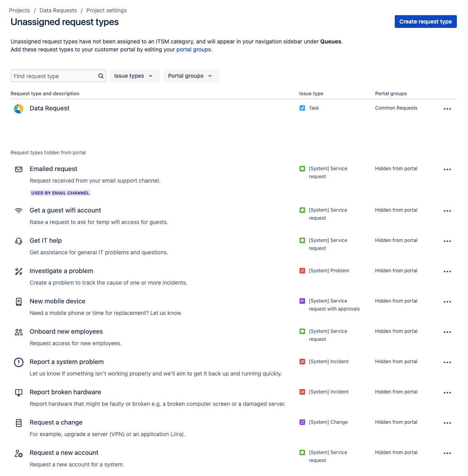The width and height of the screenshot is (468, 476).
Task: Click the envelope icon for Emailed request
Action: point(18,169)
